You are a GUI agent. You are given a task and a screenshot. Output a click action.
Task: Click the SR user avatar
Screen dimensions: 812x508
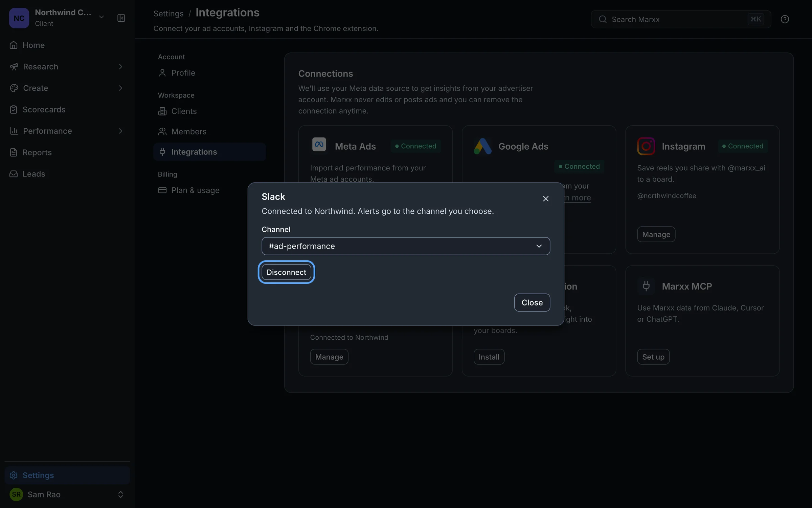pyautogui.click(x=16, y=494)
